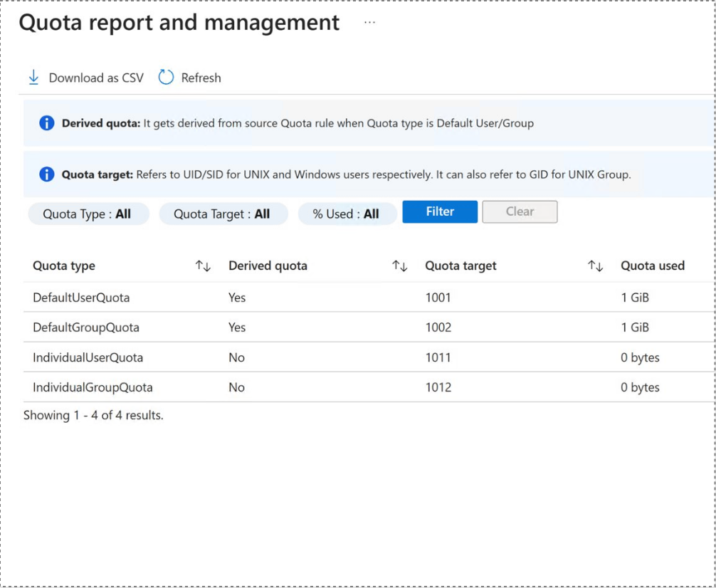716x588 pixels.
Task: Click 0 bytes in the IndividualUserQuota row
Action: tap(640, 357)
